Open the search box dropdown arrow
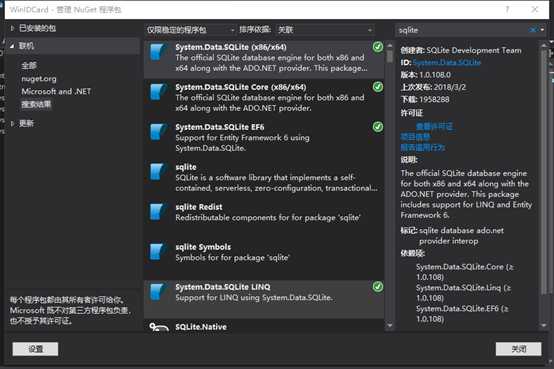The image size is (554, 369). click(542, 30)
